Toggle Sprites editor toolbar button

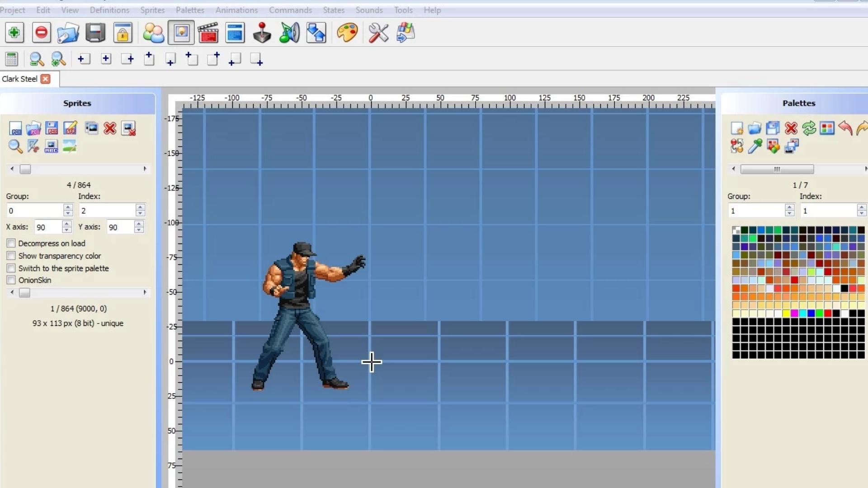click(181, 33)
